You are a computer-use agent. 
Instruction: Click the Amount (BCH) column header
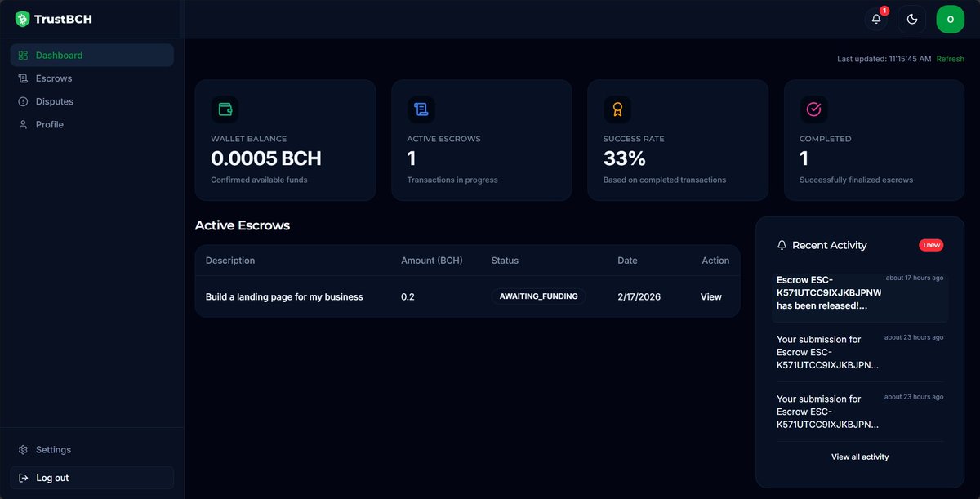[432, 261]
